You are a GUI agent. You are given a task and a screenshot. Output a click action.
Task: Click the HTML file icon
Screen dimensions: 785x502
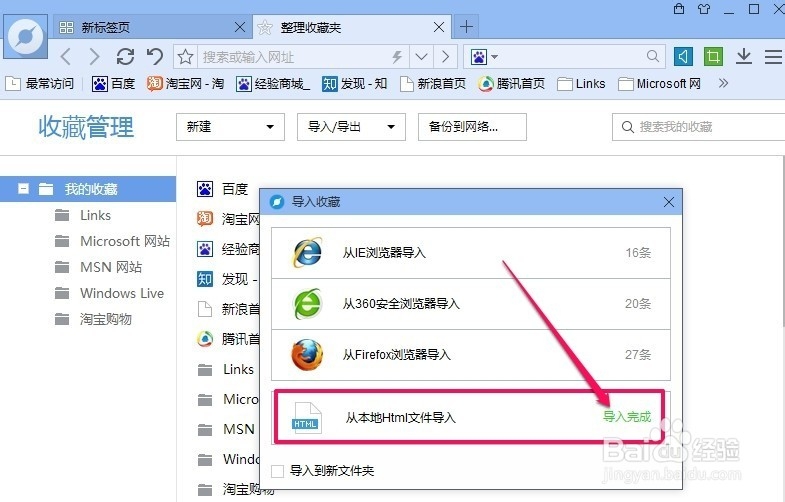coord(306,417)
